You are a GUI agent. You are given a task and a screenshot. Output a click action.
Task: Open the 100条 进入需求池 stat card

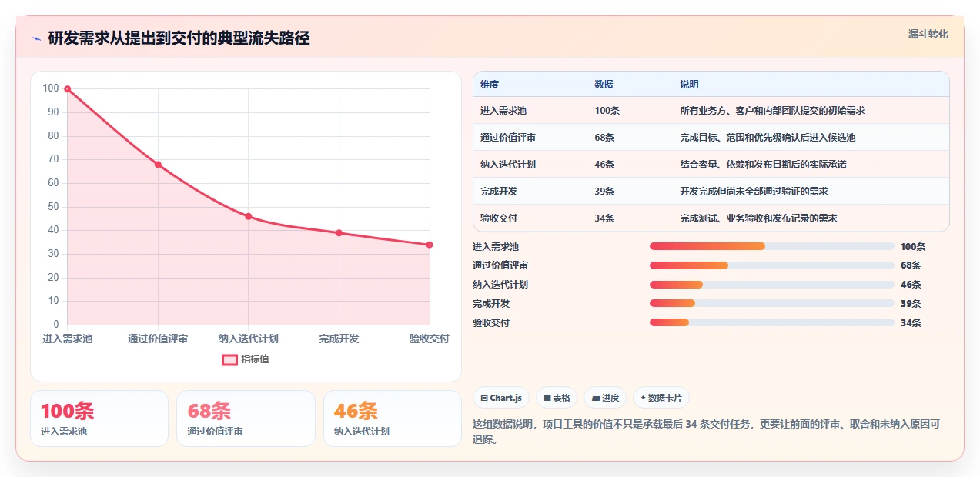click(99, 419)
